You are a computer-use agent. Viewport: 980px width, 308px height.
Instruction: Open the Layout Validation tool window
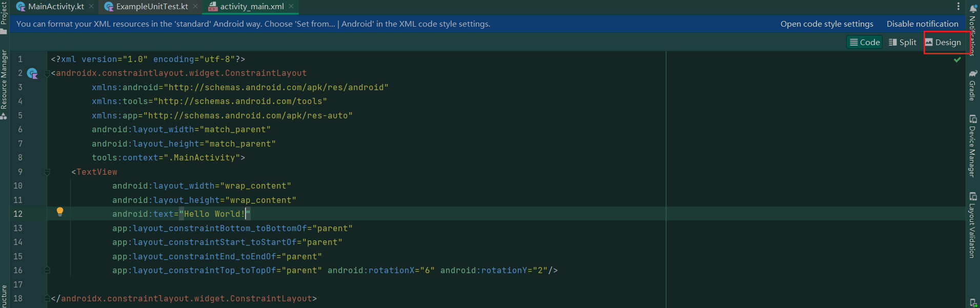pos(972,225)
